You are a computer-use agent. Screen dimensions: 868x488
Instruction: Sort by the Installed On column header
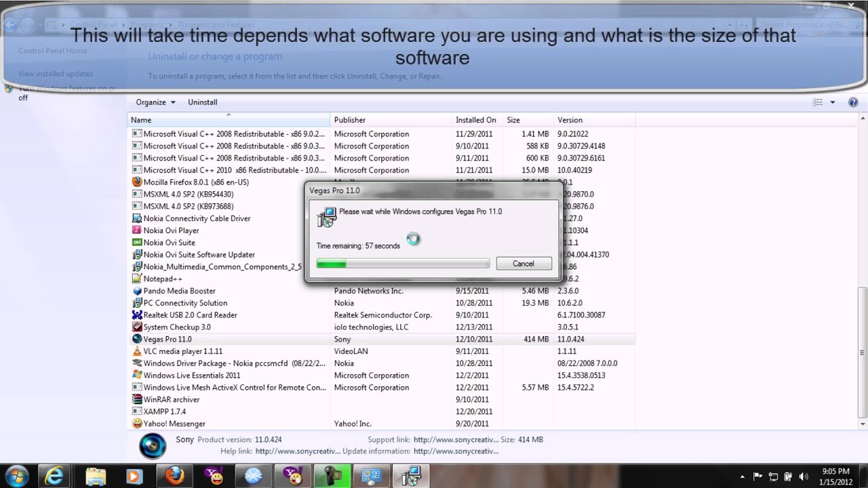478,120
